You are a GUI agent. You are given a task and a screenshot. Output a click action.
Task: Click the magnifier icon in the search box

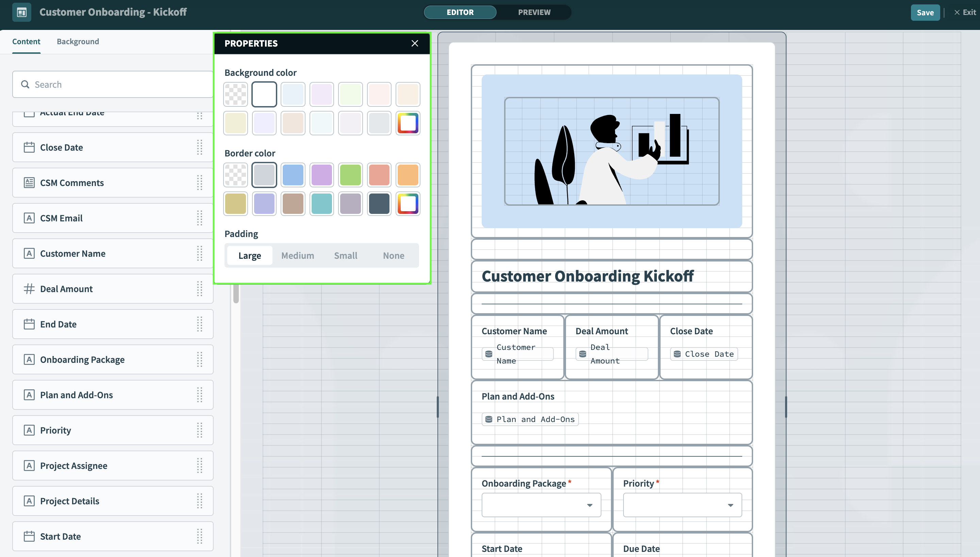point(25,84)
